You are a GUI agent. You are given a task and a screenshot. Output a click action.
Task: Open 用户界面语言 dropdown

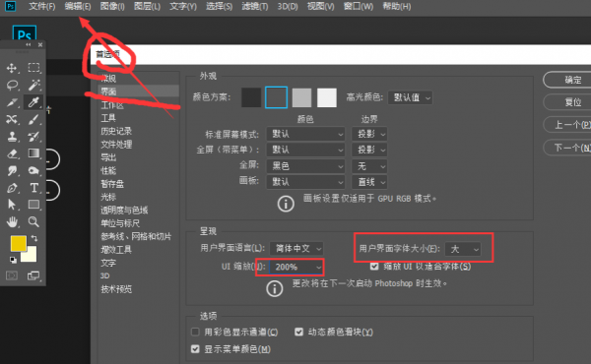tap(296, 249)
